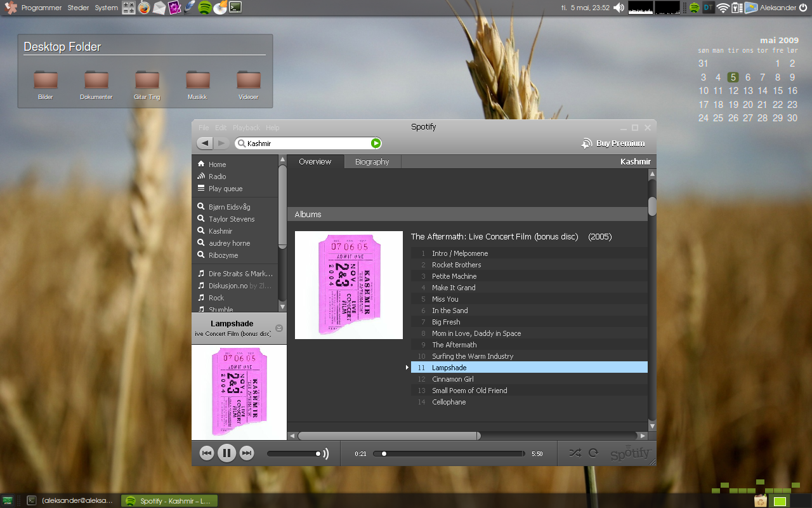The image size is (812, 508).
Task: Click the sidebar now-playing album cover
Action: point(239,392)
